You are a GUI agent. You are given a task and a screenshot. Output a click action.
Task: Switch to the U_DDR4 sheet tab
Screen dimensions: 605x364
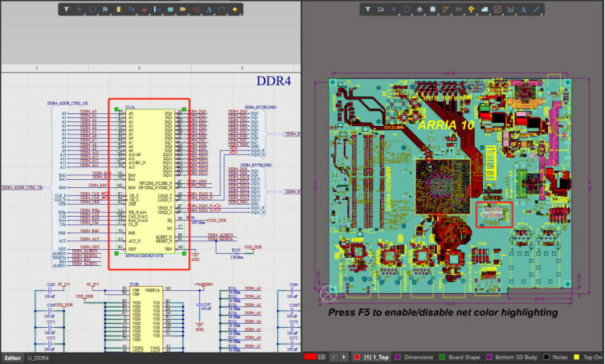[38, 358]
